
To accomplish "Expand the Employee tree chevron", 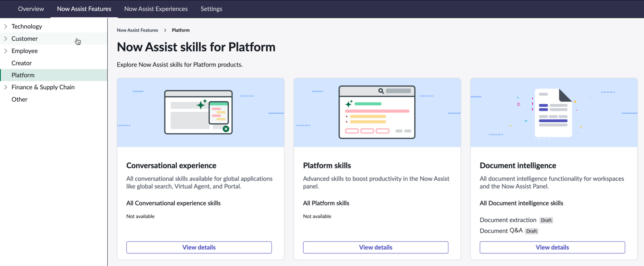I will tap(5, 51).
